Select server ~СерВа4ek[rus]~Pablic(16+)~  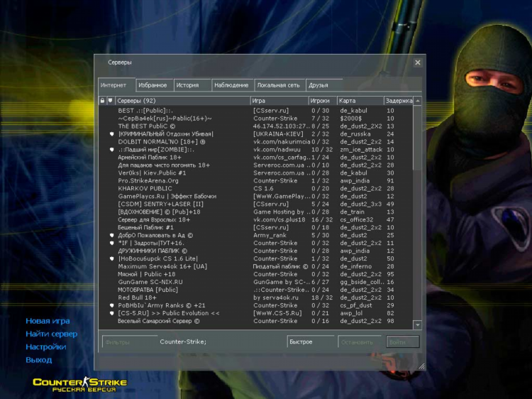coord(256,119)
